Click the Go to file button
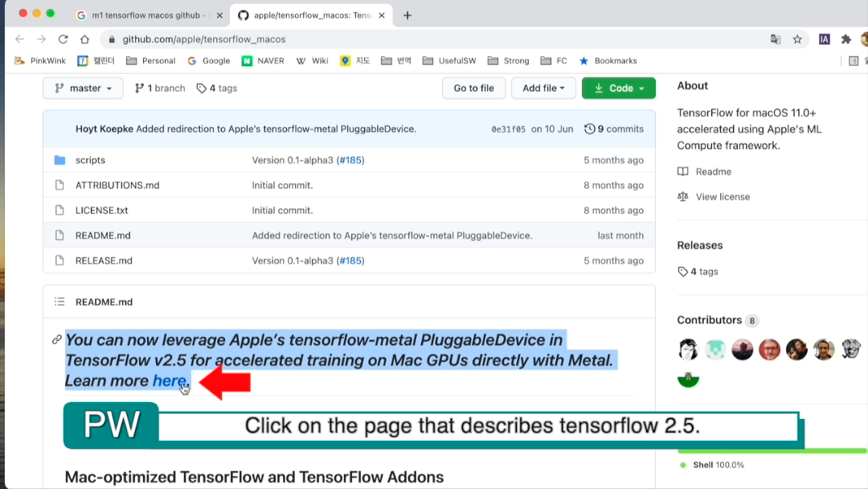Image resolution: width=868 pixels, height=489 pixels. 474,88
